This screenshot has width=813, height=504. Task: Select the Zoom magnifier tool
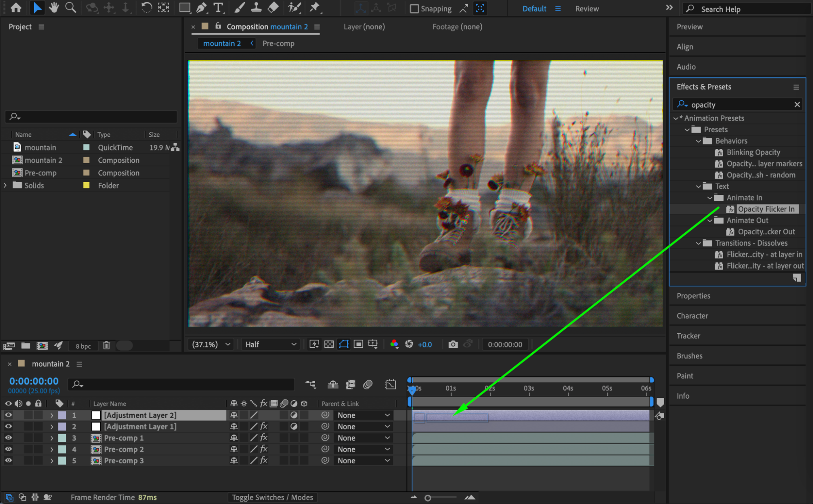(x=71, y=8)
